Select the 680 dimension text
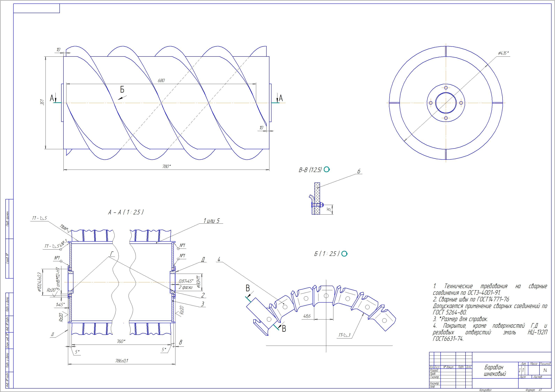 (x=161, y=81)
